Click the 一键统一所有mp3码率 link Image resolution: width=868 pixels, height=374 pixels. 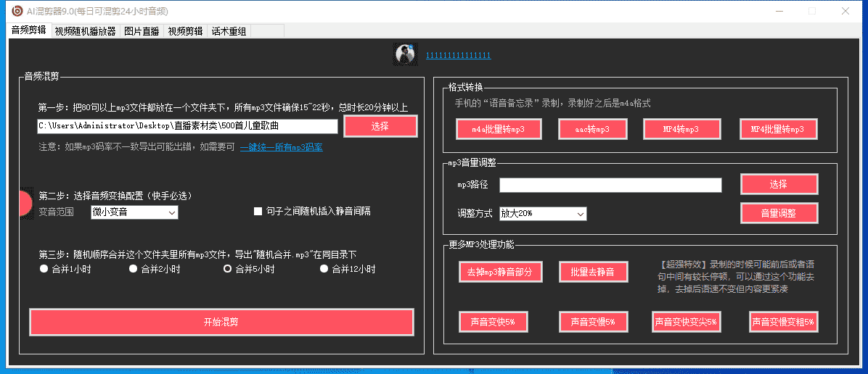pyautogui.click(x=281, y=147)
